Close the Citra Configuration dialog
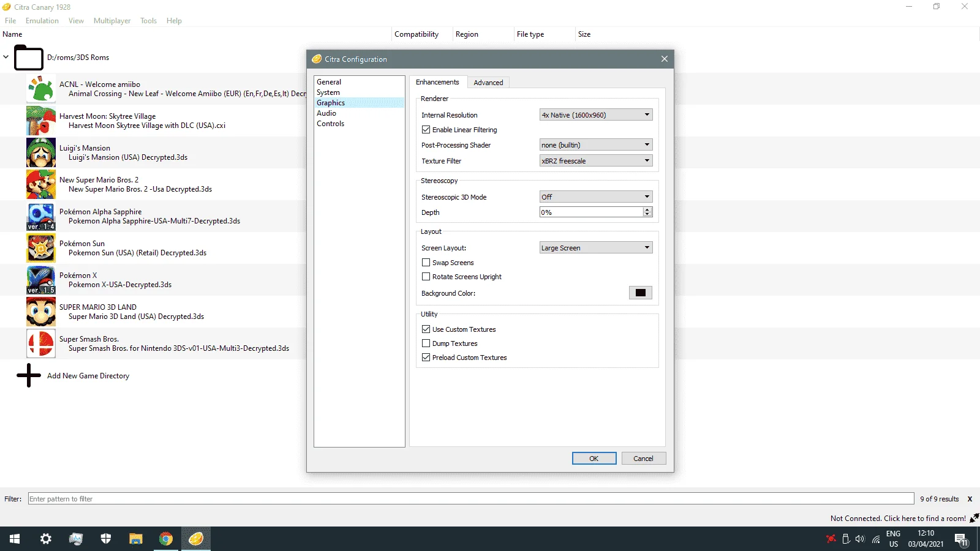980x551 pixels. [x=664, y=59]
